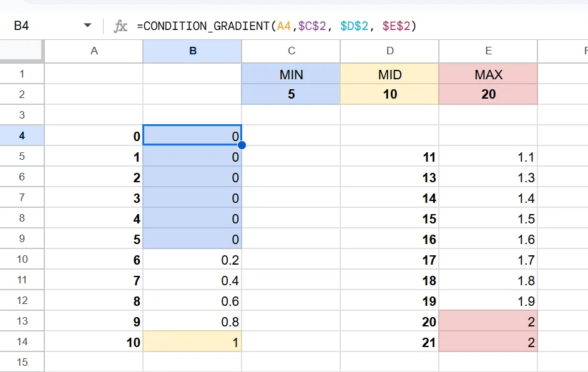Image resolution: width=588 pixels, height=372 pixels.
Task: Click the MAX header cell
Action: click(488, 74)
